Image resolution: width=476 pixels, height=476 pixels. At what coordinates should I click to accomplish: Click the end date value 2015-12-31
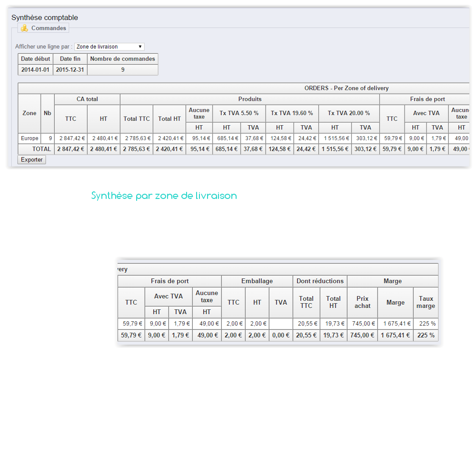pos(70,69)
